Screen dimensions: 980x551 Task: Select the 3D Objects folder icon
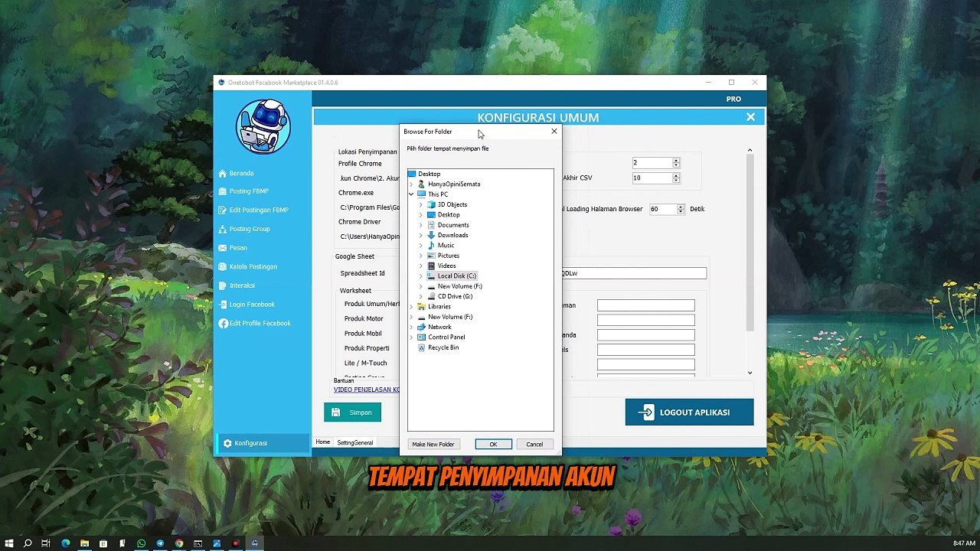pyautogui.click(x=431, y=204)
